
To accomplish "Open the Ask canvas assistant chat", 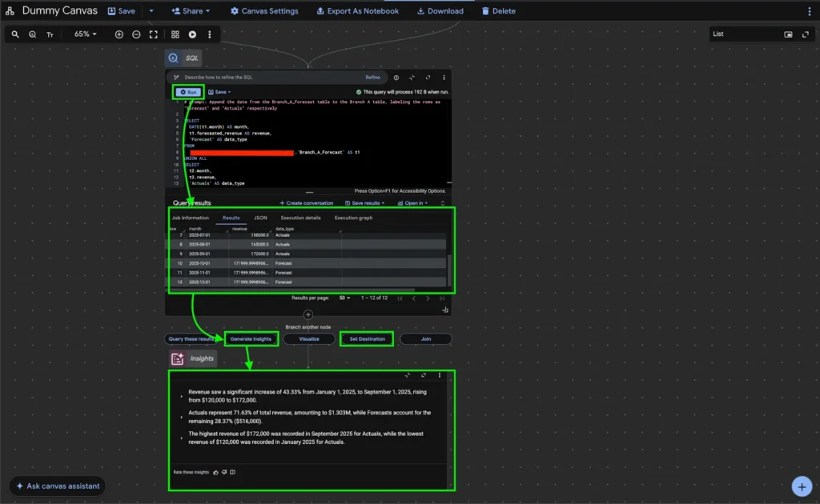I will coord(57,486).
